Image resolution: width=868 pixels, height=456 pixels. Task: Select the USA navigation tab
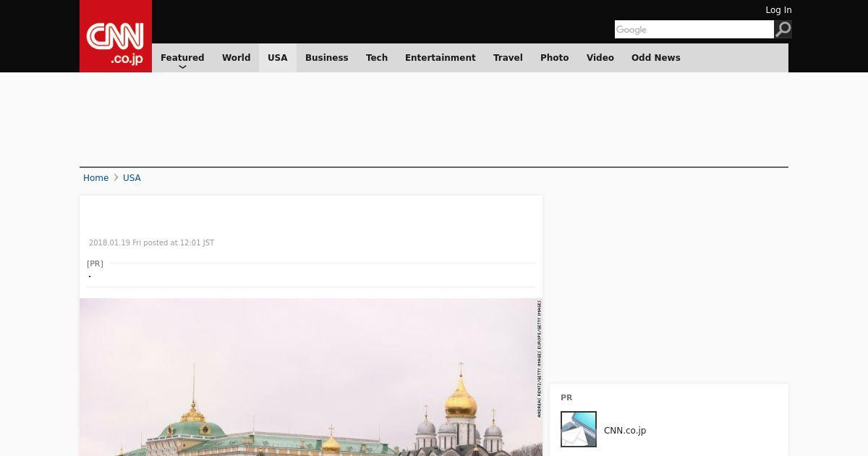point(278,58)
